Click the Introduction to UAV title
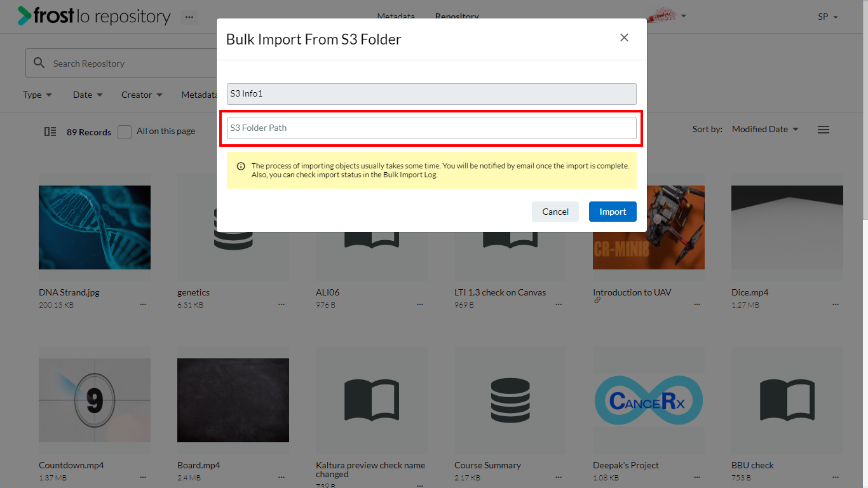 (x=632, y=292)
